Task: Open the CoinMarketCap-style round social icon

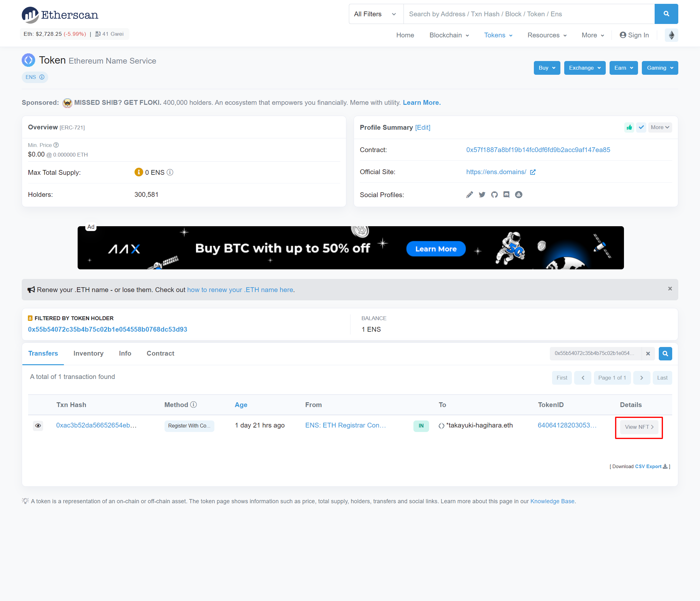Action: 519,195
